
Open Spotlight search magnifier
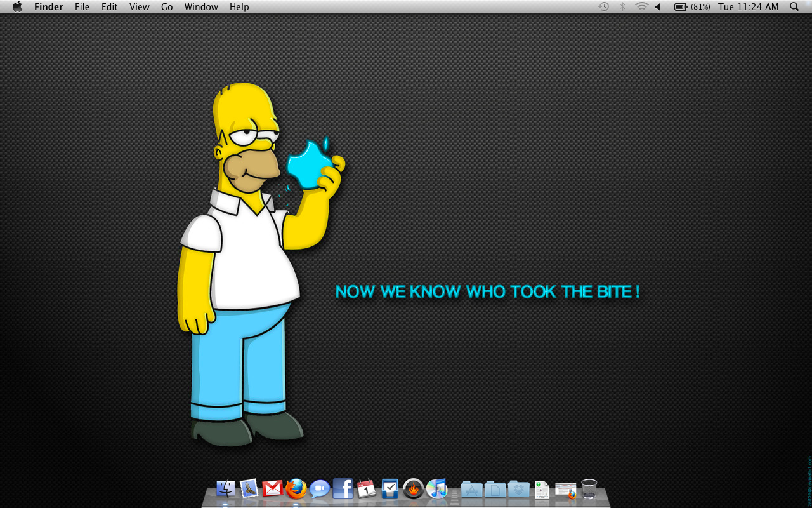[794, 7]
